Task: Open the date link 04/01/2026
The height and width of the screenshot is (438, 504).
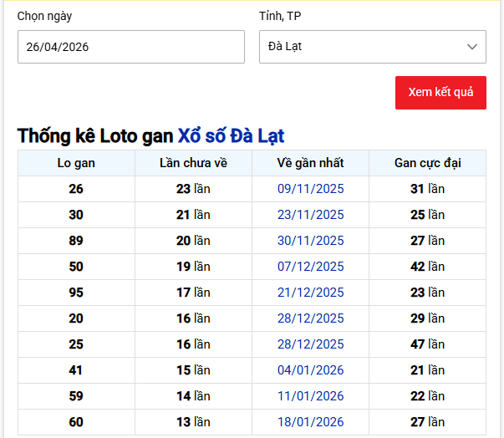Action: (310, 370)
